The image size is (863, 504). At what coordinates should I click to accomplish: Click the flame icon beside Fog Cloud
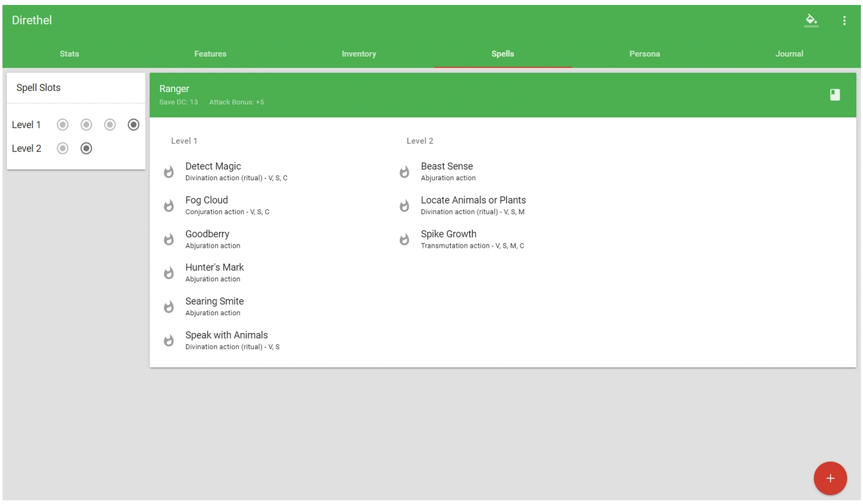168,206
